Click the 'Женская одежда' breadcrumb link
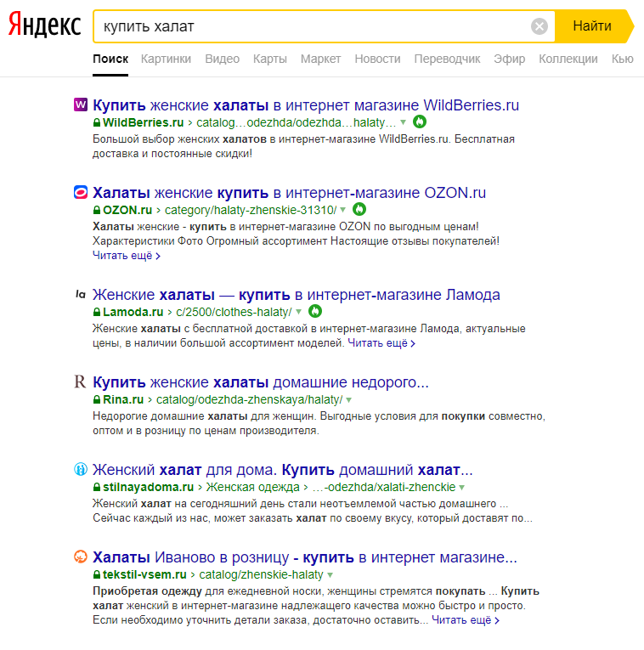Image resolution: width=644 pixels, height=650 pixels. pyautogui.click(x=253, y=487)
